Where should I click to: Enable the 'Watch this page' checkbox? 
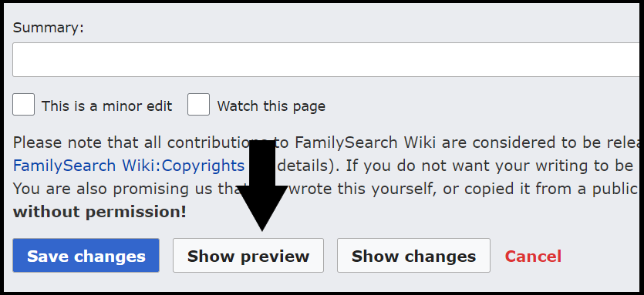tap(199, 105)
